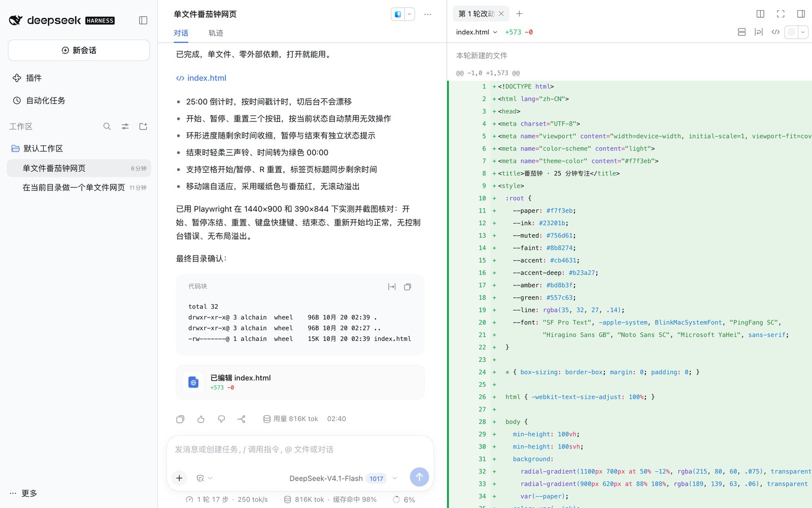Copy the directory listing code block
Image resolution: width=812 pixels, height=508 pixels.
[x=408, y=287]
